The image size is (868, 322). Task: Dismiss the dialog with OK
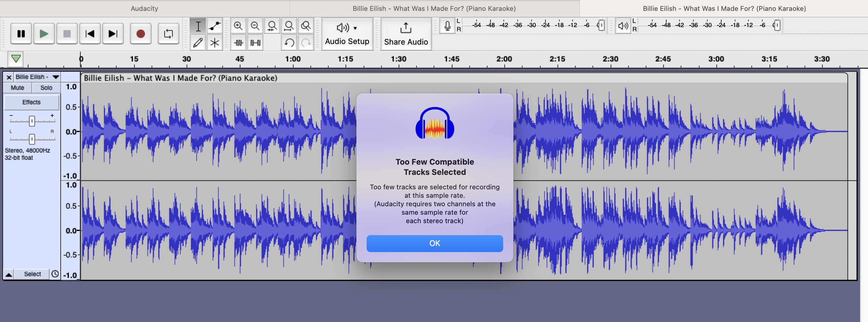tap(435, 243)
